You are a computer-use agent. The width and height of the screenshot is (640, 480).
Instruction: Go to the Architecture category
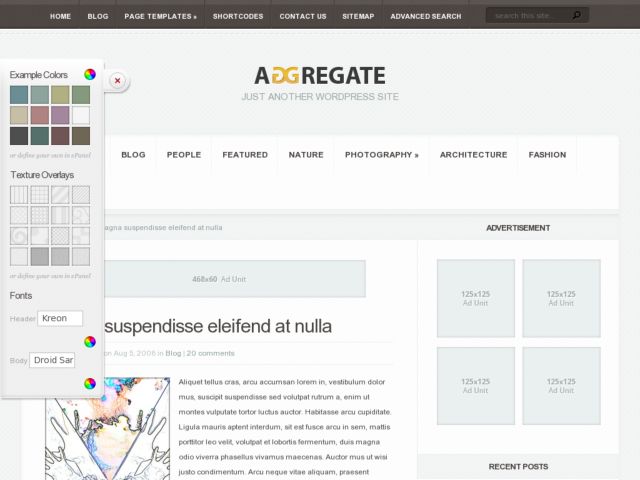click(473, 155)
